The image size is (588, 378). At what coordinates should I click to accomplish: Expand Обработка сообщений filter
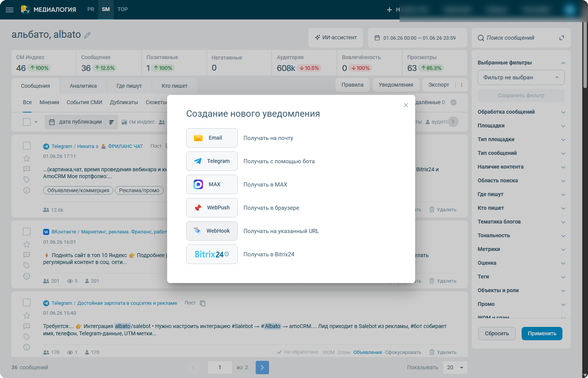521,112
